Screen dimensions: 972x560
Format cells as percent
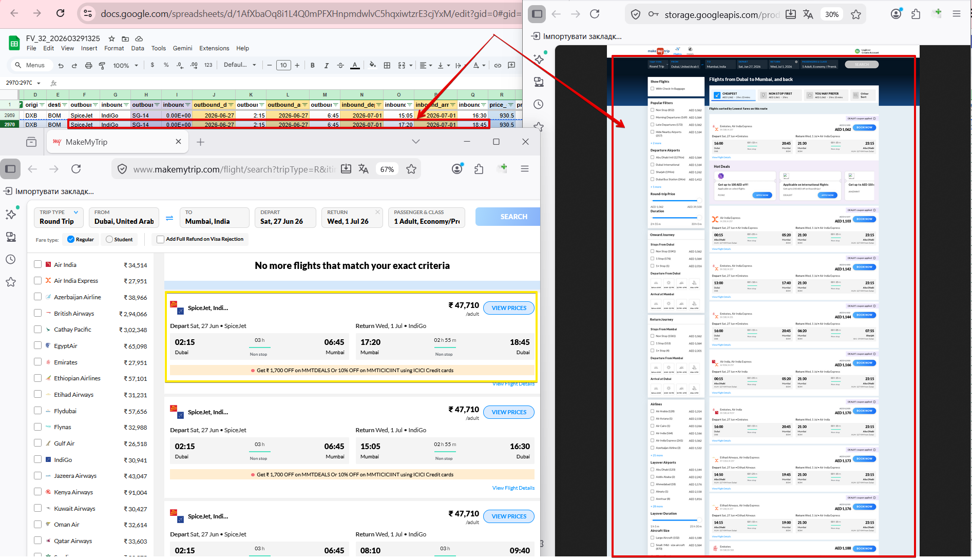click(166, 65)
